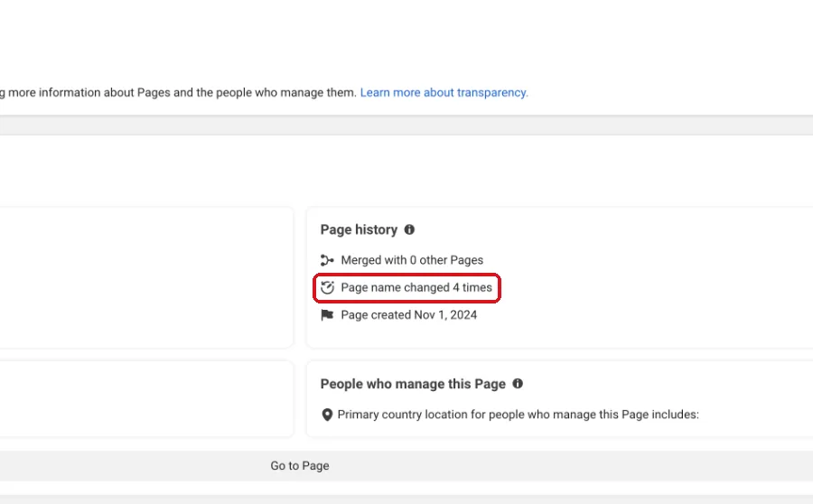Screen dimensions: 813x504
Task: Click the Page created flag icon
Action: pyautogui.click(x=327, y=314)
